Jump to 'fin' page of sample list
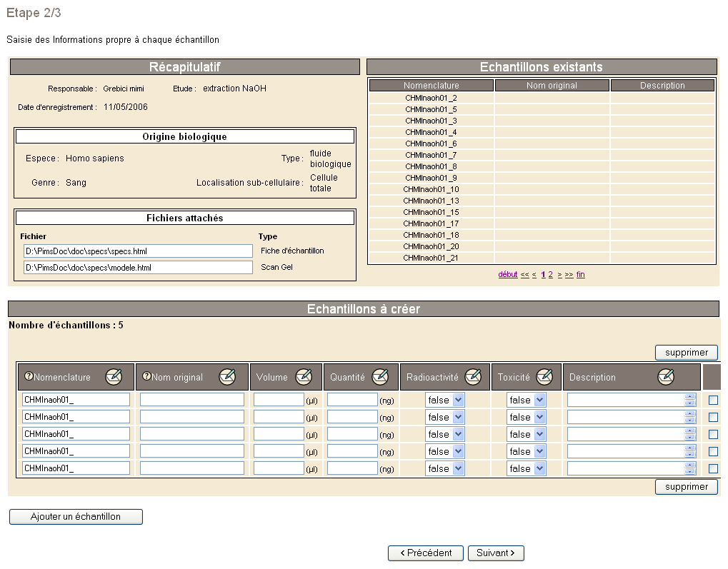Viewport: 728px width, 569px height. (x=580, y=274)
